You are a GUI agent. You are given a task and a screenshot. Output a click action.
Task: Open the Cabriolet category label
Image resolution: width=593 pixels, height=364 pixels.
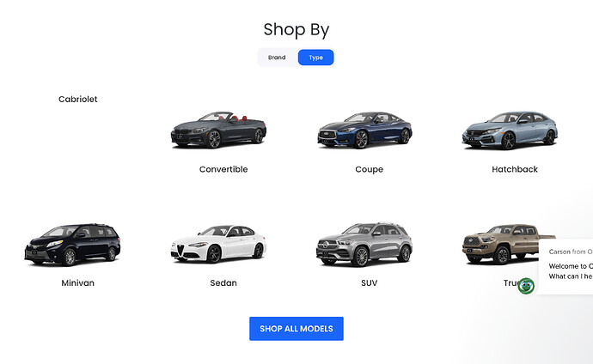pyautogui.click(x=78, y=100)
